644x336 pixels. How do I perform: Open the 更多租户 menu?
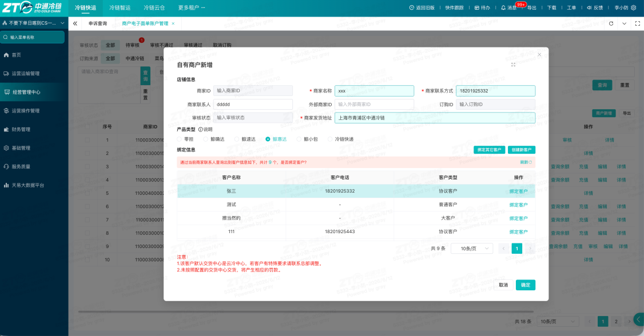pos(192,7)
